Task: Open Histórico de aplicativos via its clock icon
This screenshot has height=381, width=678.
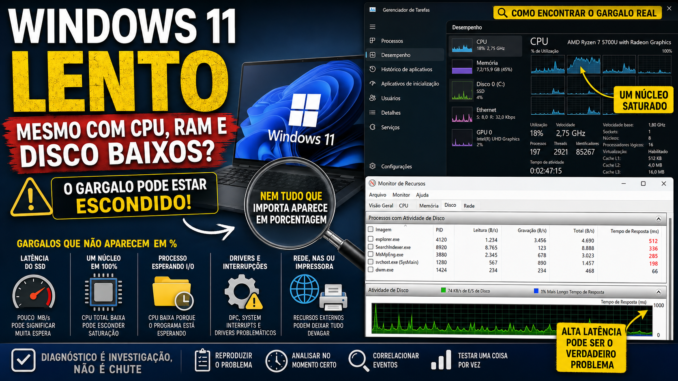Action: 372,69
